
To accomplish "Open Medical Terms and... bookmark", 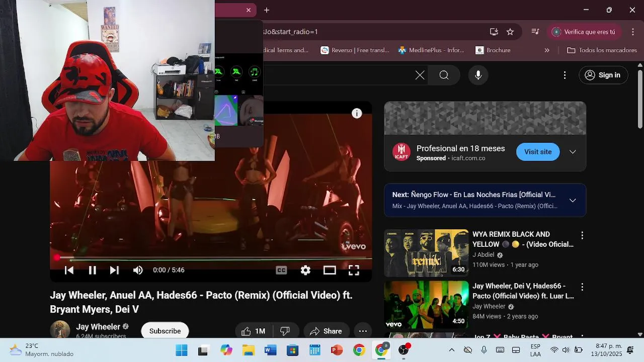I will [x=286, y=50].
